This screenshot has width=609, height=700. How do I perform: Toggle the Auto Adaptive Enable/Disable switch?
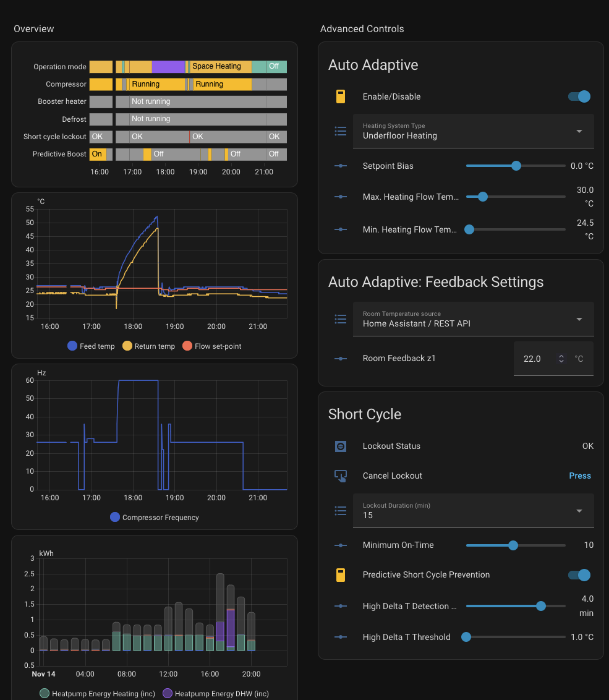(x=579, y=96)
